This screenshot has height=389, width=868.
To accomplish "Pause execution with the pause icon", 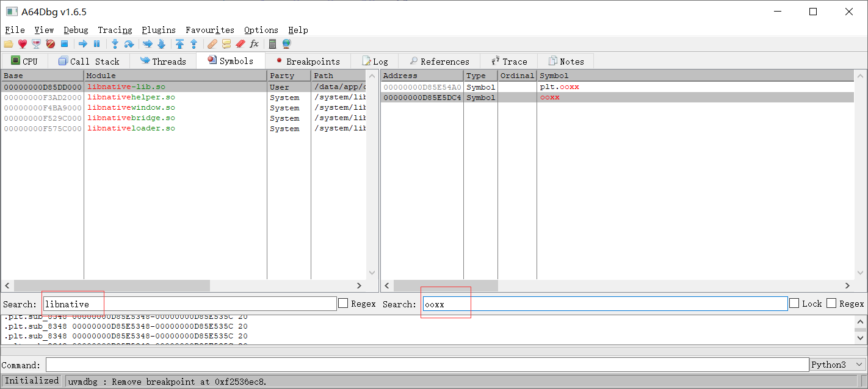I will coord(96,44).
